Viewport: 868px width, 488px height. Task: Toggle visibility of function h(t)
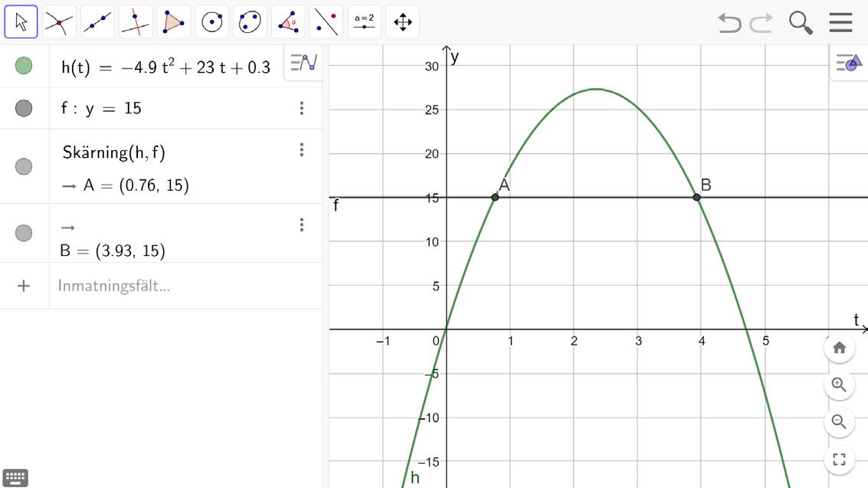click(x=24, y=66)
